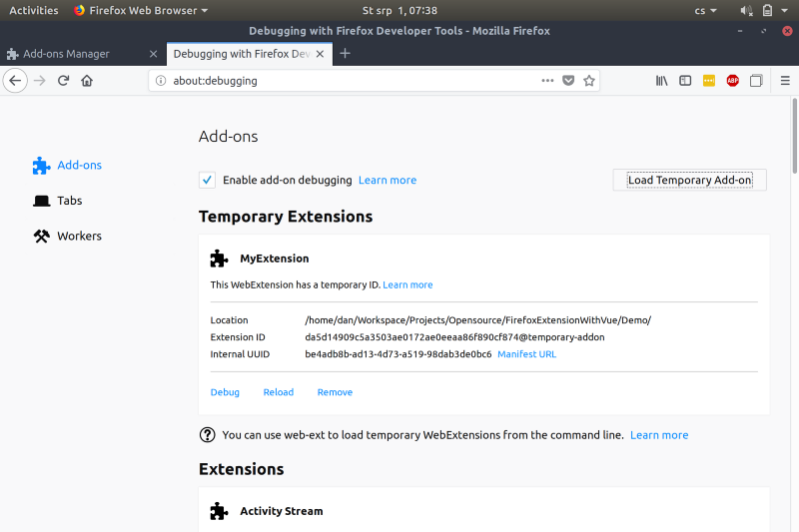Click the site information icon in URL bar
The image size is (799, 532).
161,81
